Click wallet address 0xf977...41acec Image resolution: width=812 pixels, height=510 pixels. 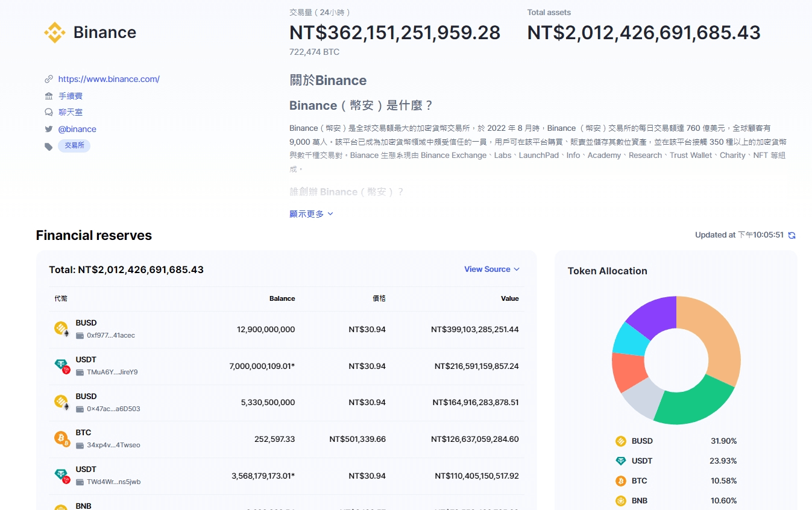111,335
